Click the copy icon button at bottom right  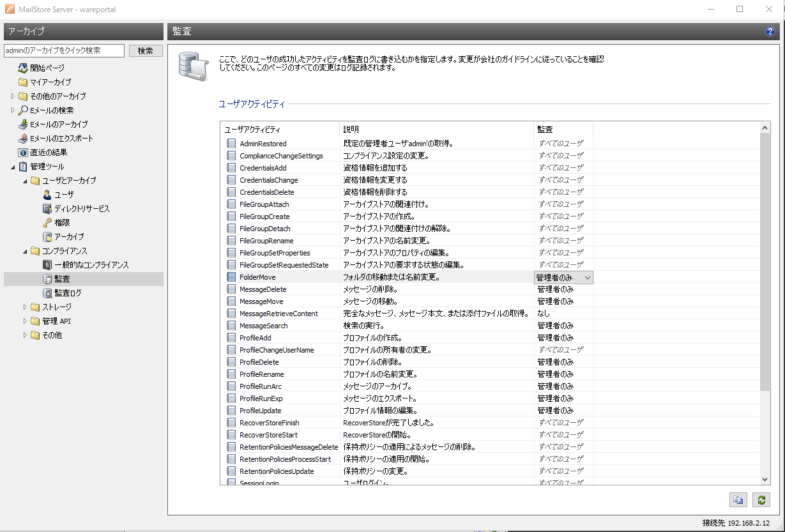point(738,501)
